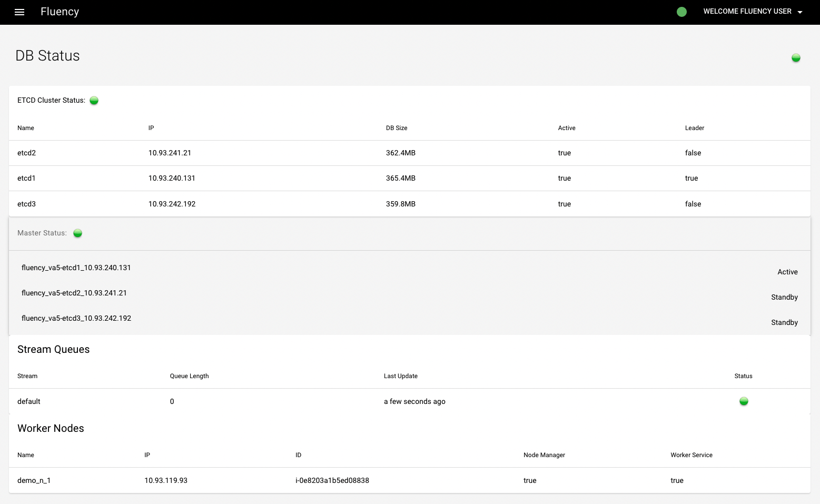Click 'a few seconds ago' last update

(x=414, y=401)
